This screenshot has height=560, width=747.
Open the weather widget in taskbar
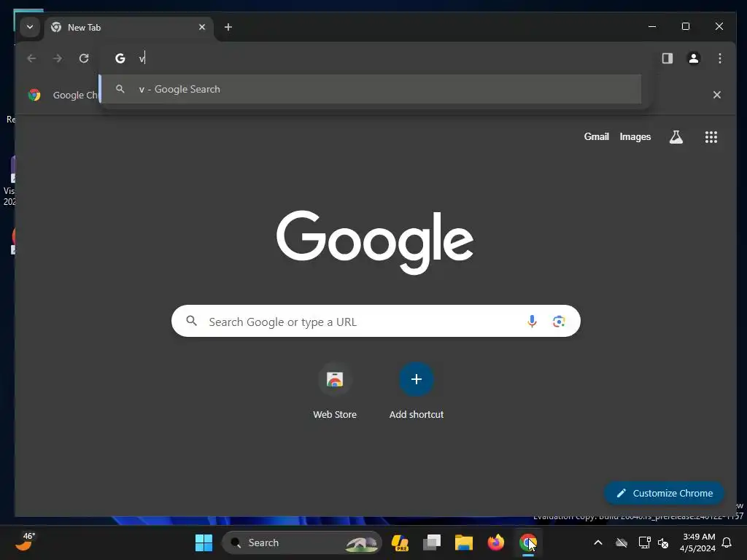tap(25, 542)
